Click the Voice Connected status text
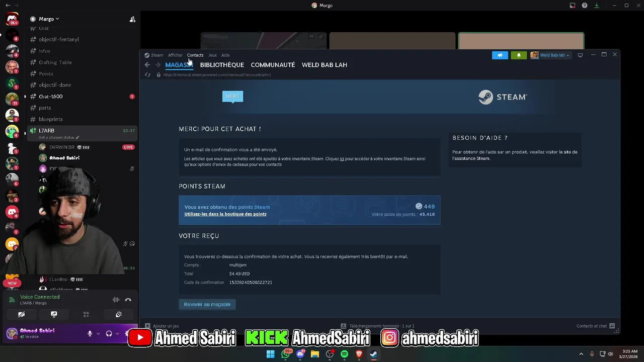This screenshot has width=644, height=362. click(40, 297)
